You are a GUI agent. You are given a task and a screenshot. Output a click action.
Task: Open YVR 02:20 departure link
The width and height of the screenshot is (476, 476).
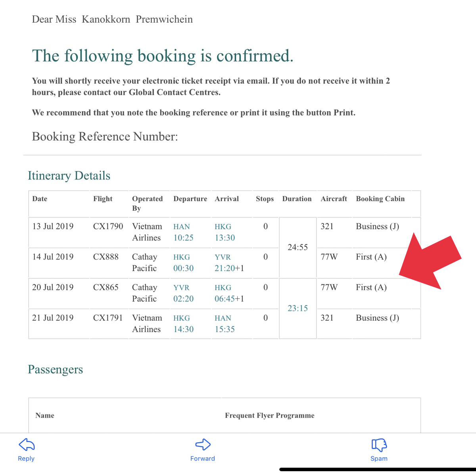click(x=183, y=293)
